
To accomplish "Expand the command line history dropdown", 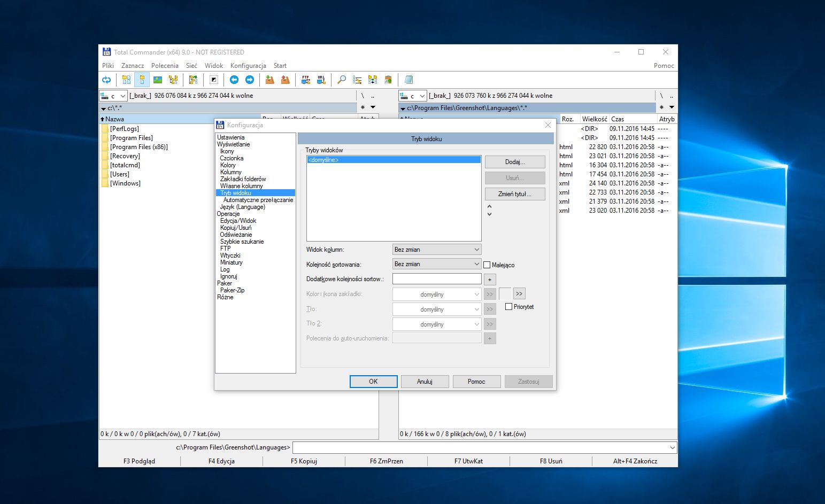I will pos(672,448).
